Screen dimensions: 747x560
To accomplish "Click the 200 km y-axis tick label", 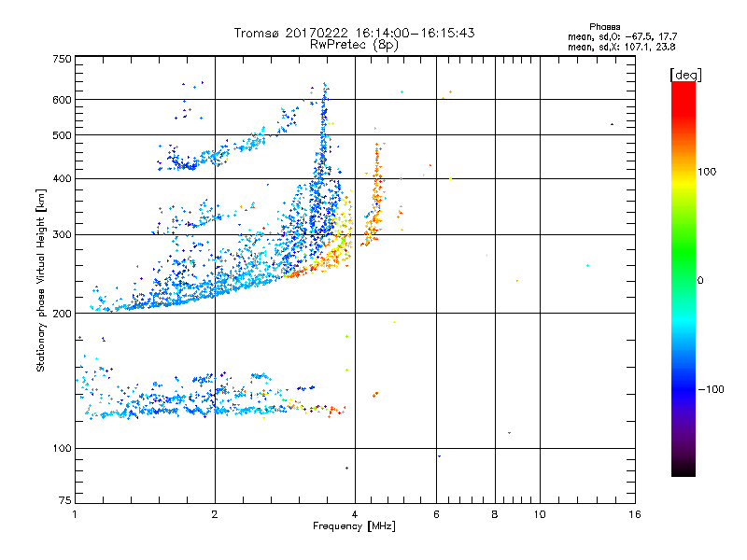I will 62,314.
